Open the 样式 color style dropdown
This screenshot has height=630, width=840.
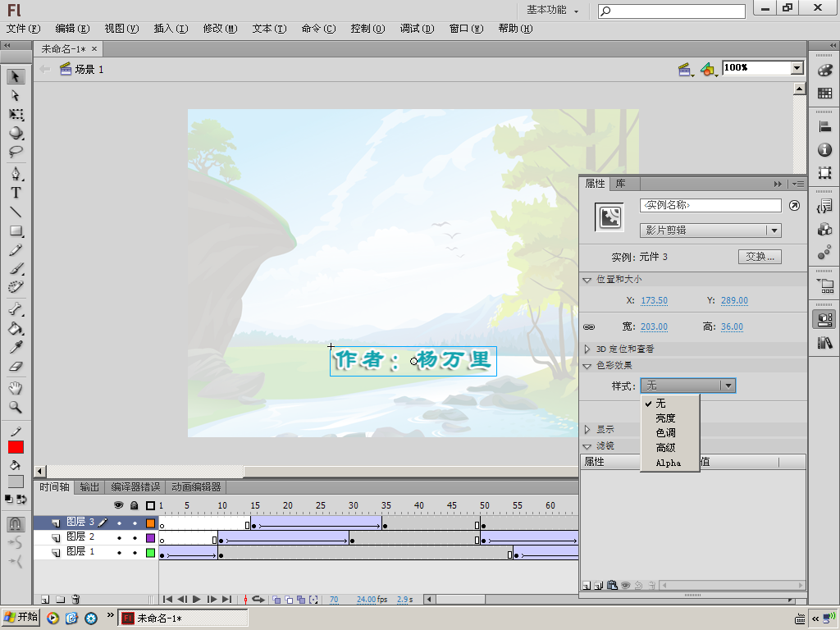coord(688,386)
